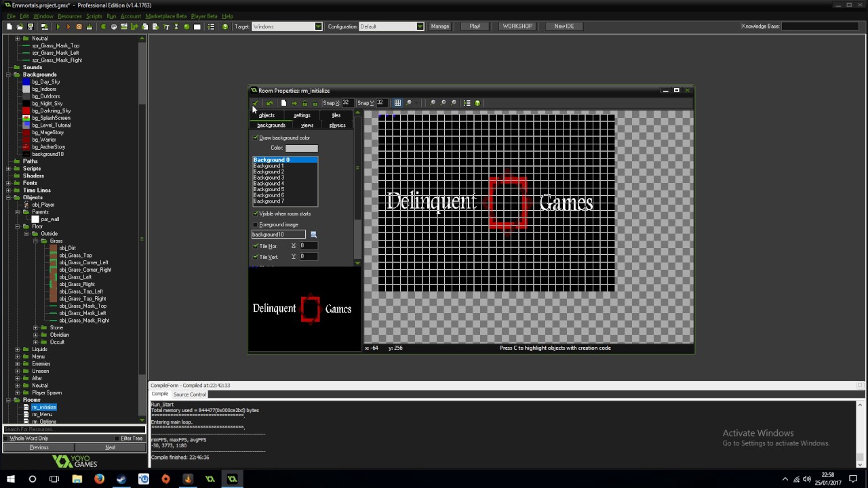Collapse the Rooms folder in resource tree

point(8,400)
